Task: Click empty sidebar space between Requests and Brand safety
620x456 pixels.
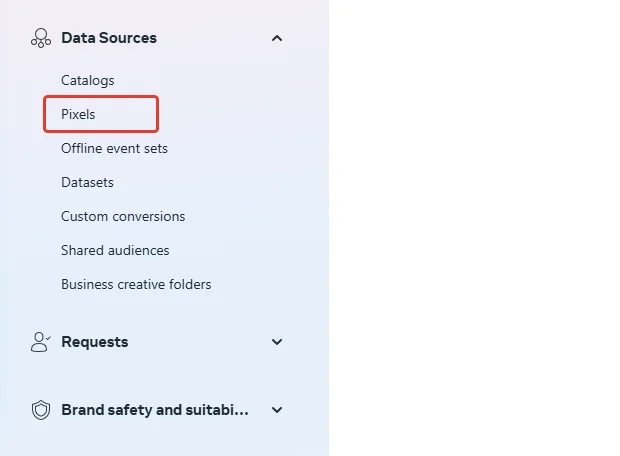Action: point(160,376)
